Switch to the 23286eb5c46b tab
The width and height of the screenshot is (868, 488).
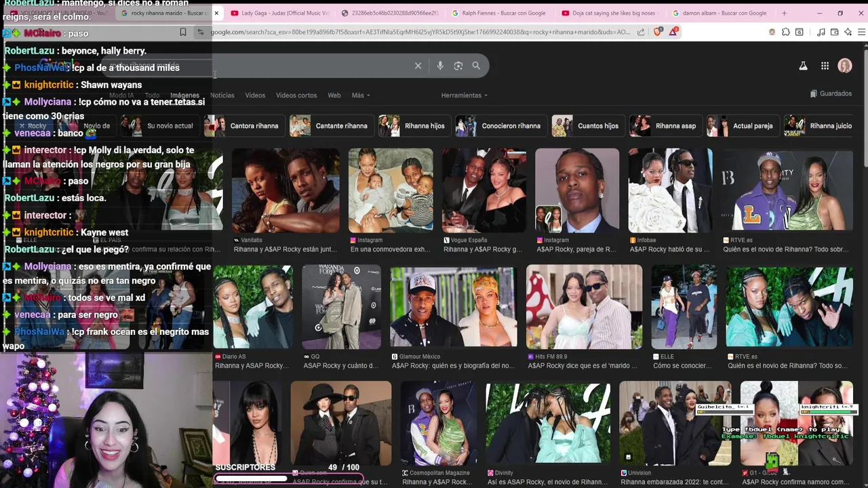[390, 13]
